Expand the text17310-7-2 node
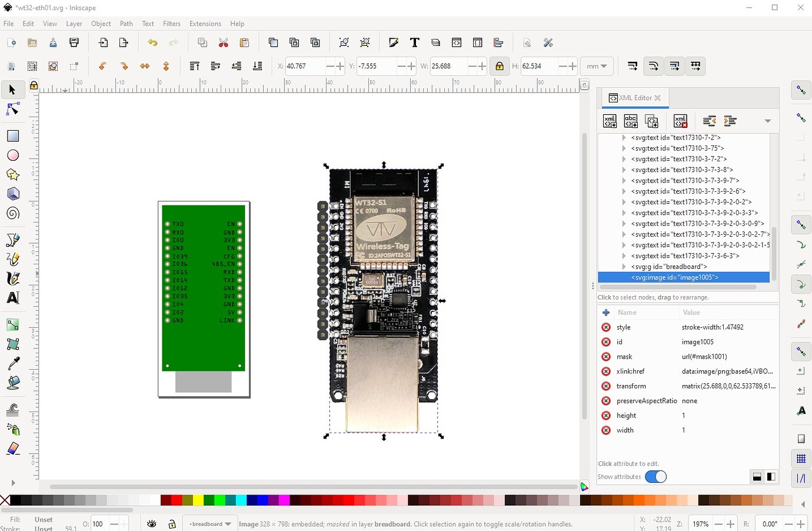Image resolution: width=812 pixels, height=531 pixels. click(624, 138)
